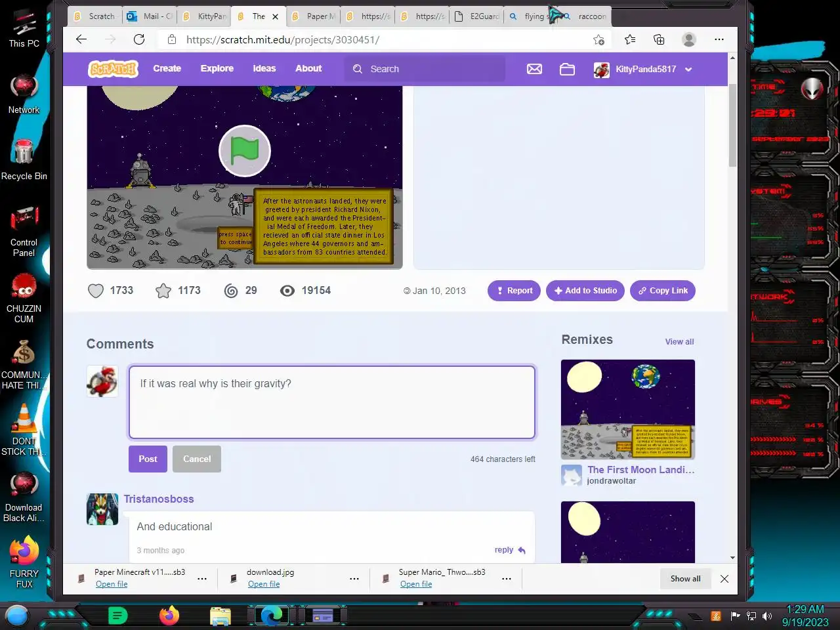Open File Explorer from the taskbar
Viewport: 840px width, 630px height.
click(220, 616)
